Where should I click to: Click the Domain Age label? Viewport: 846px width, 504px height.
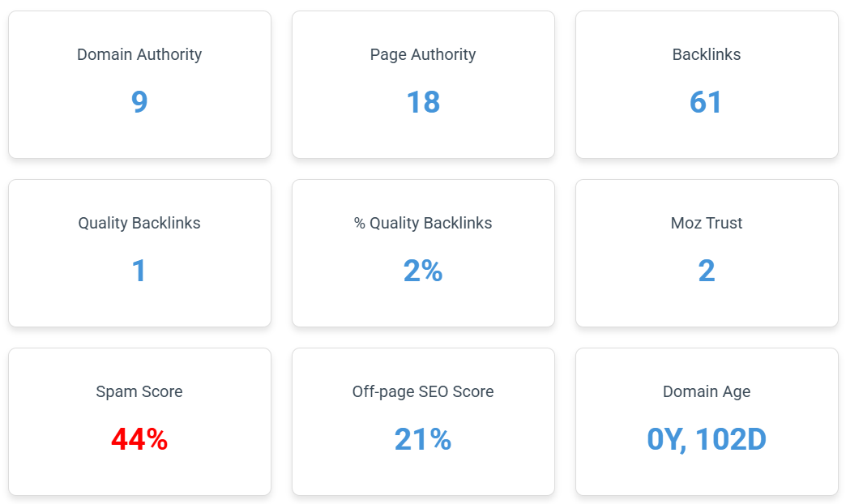click(x=707, y=391)
